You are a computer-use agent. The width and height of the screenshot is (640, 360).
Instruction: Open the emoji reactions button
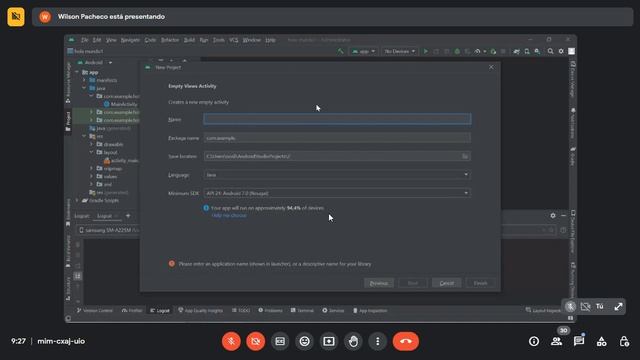tap(304, 341)
